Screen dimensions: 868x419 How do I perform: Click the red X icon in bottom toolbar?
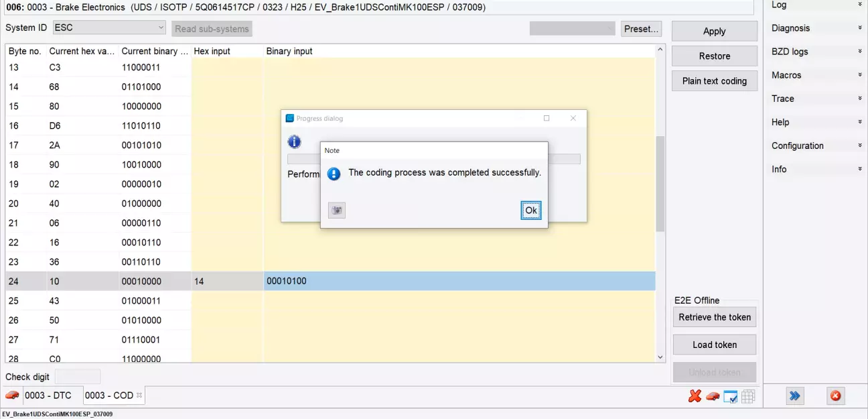(x=695, y=396)
